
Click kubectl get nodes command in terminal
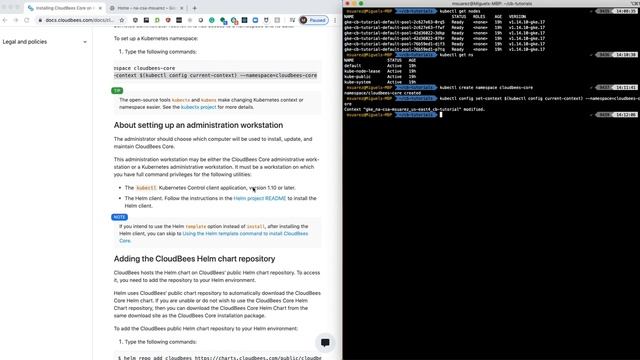[x=460, y=11]
